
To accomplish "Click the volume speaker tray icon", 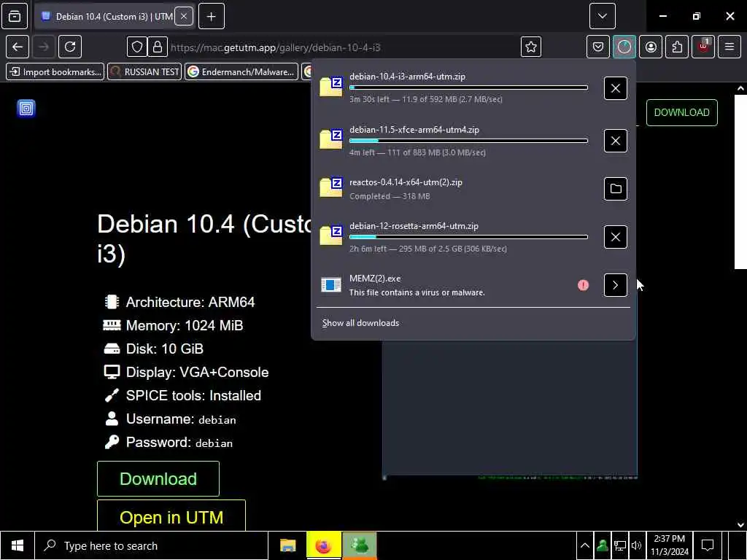I will point(636,545).
